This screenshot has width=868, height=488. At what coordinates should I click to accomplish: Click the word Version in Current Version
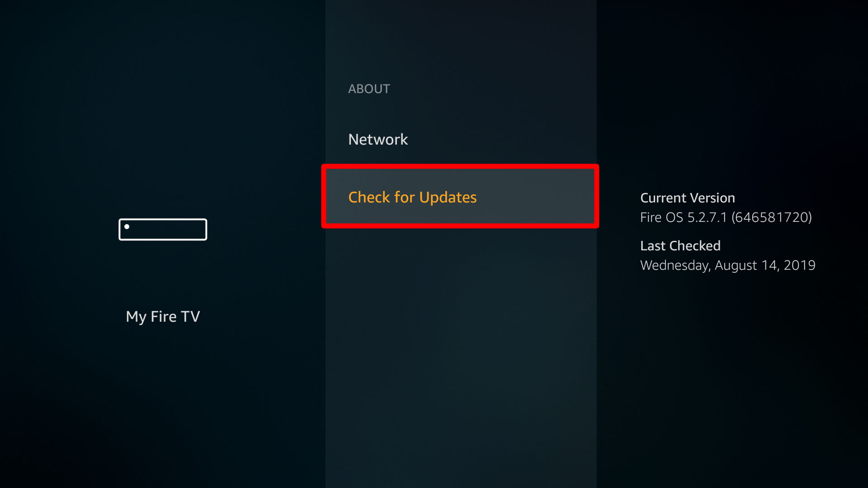(712, 198)
